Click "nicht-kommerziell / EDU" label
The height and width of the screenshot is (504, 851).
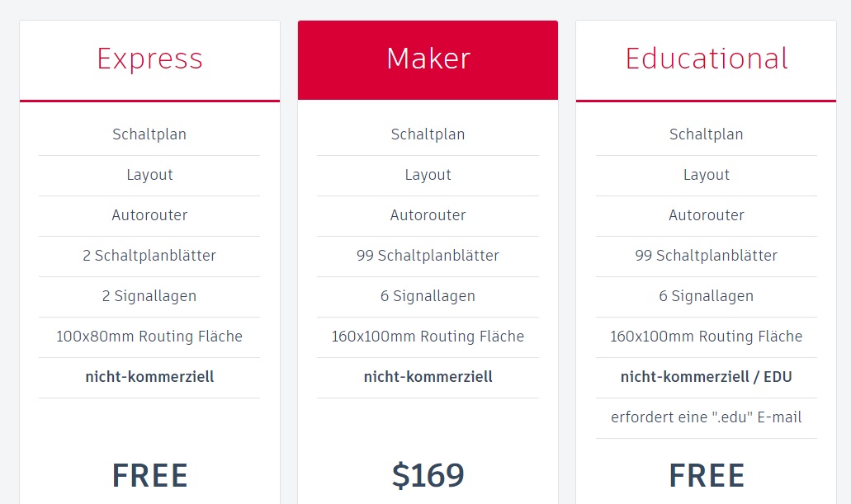(x=706, y=376)
